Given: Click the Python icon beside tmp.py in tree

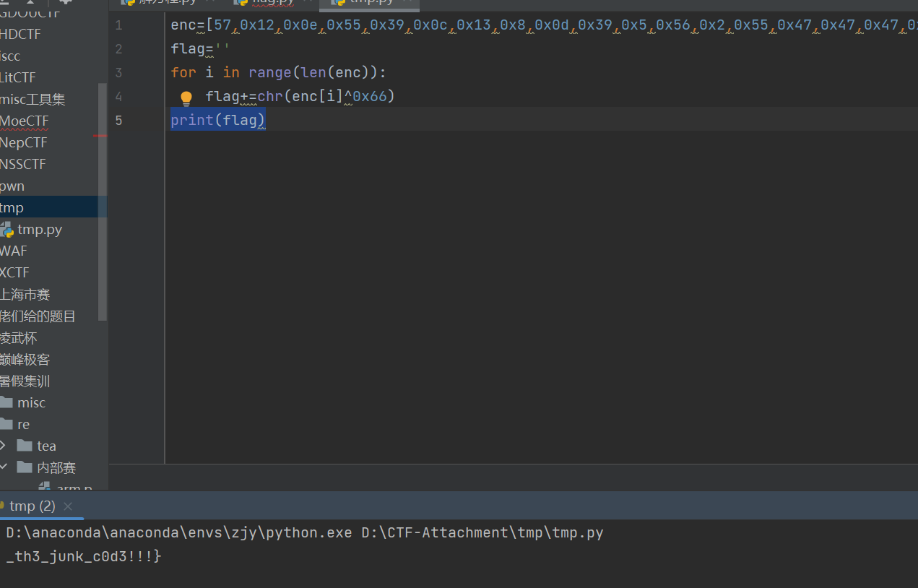Looking at the screenshot, I should pyautogui.click(x=7, y=230).
